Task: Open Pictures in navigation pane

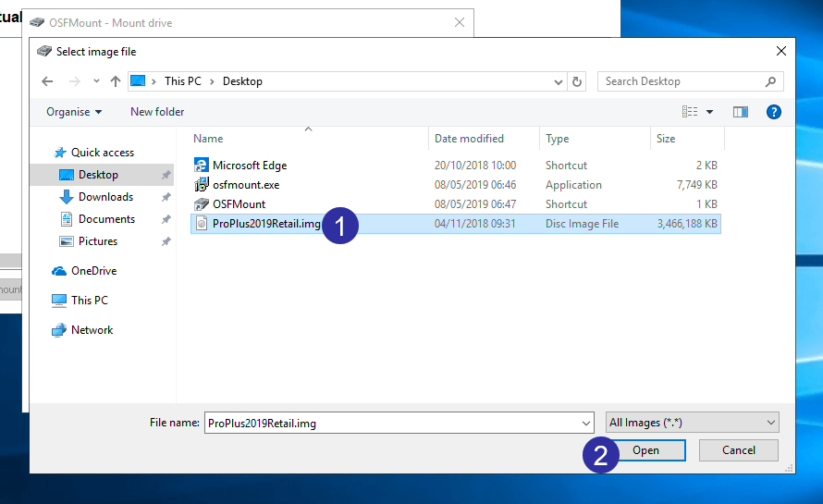Action: pyautogui.click(x=98, y=241)
